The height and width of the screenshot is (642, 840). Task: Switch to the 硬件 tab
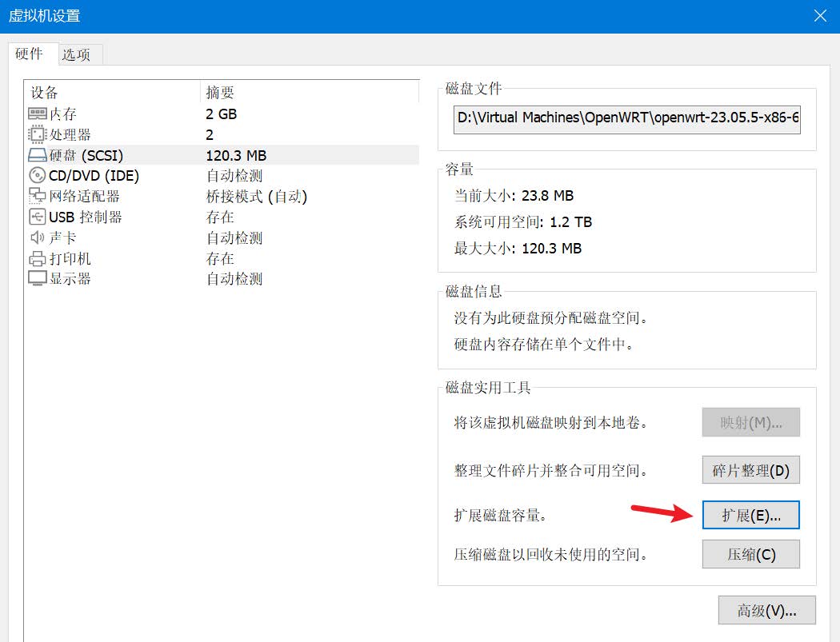31,54
